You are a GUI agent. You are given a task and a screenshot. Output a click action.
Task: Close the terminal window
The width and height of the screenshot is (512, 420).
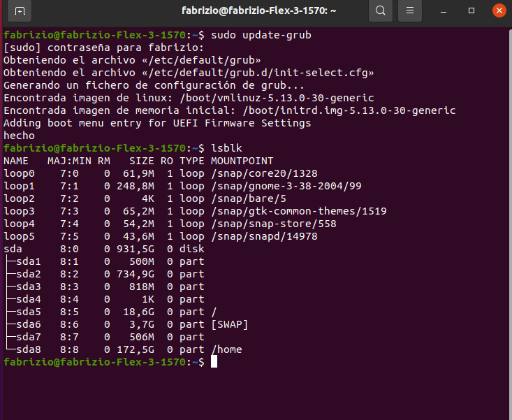[499, 11]
